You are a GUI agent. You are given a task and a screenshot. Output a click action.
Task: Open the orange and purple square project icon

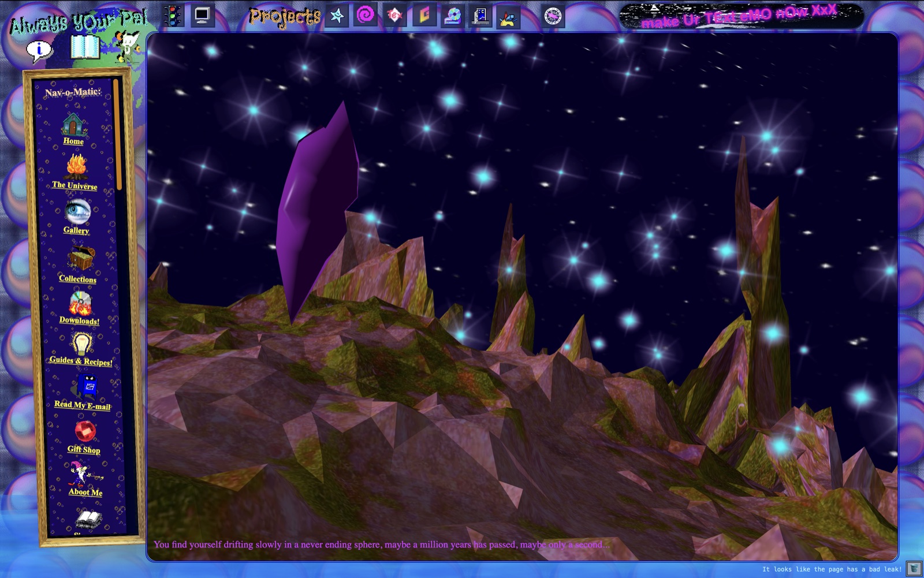point(424,15)
